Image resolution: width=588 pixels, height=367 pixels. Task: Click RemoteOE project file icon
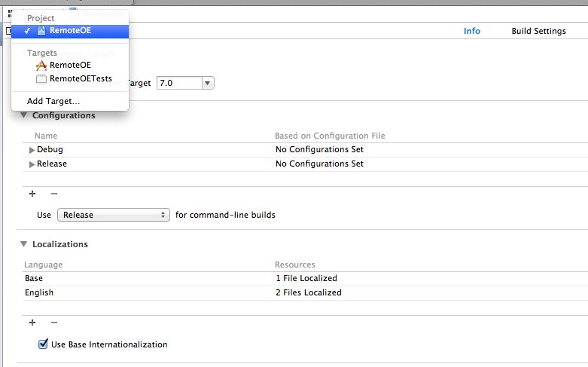41,31
